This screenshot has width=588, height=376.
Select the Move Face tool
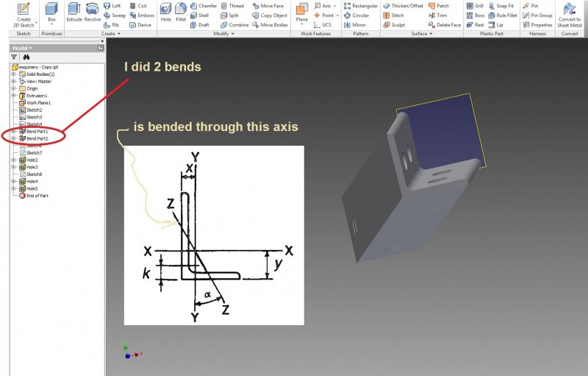coord(268,6)
